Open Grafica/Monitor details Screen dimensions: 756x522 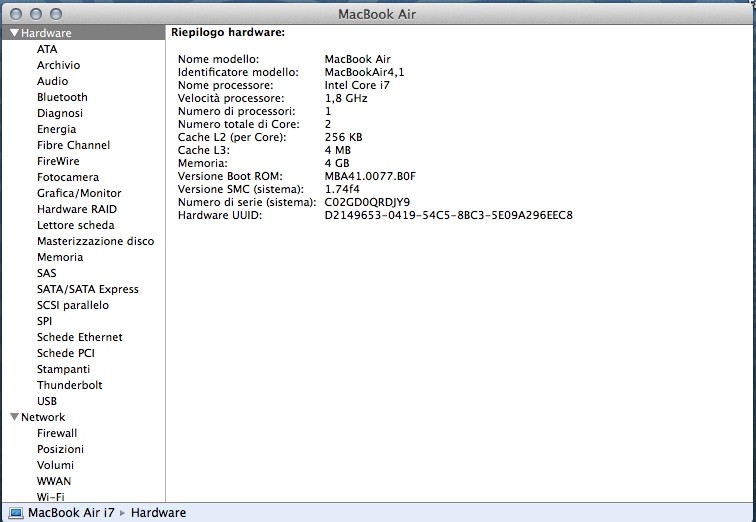pyautogui.click(x=79, y=193)
